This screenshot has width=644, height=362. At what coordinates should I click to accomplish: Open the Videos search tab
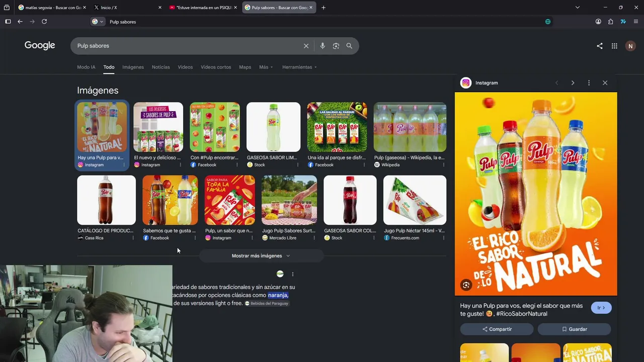coord(185,67)
